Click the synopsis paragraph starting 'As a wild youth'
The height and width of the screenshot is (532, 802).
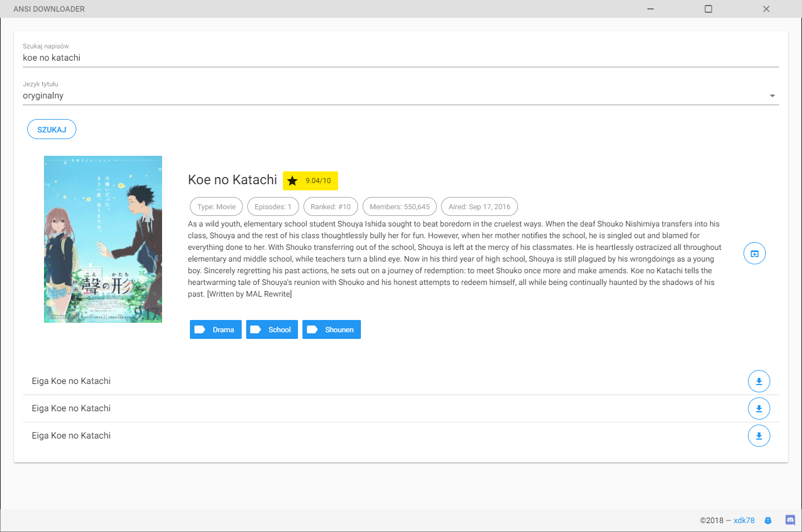click(454, 259)
